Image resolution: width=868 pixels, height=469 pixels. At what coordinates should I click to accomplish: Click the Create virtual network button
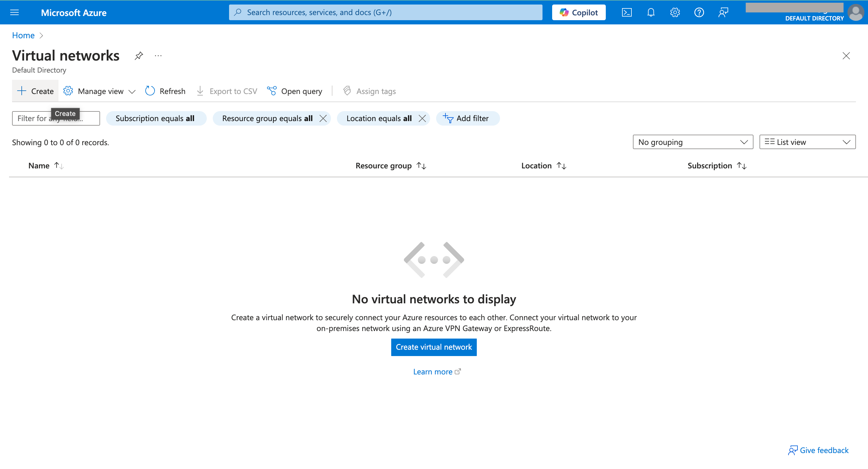pyautogui.click(x=434, y=347)
